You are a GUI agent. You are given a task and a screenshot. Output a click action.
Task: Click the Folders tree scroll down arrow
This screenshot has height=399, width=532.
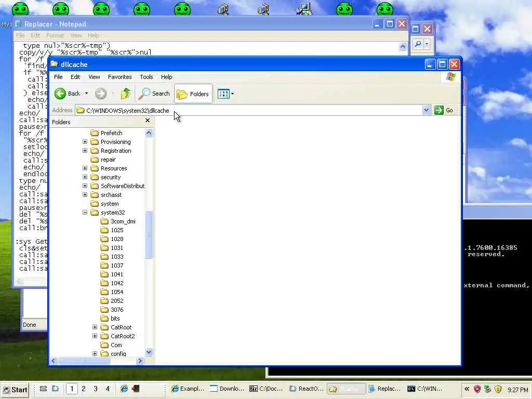149,352
